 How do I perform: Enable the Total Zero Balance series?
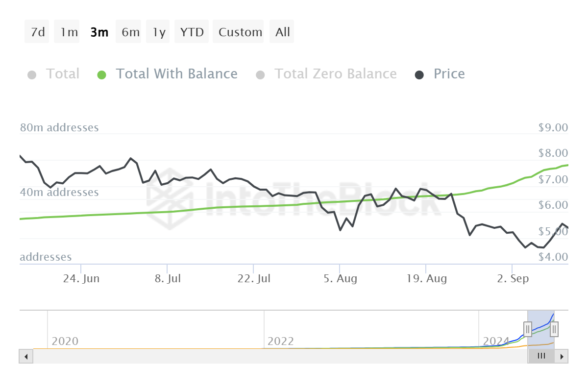(x=335, y=74)
